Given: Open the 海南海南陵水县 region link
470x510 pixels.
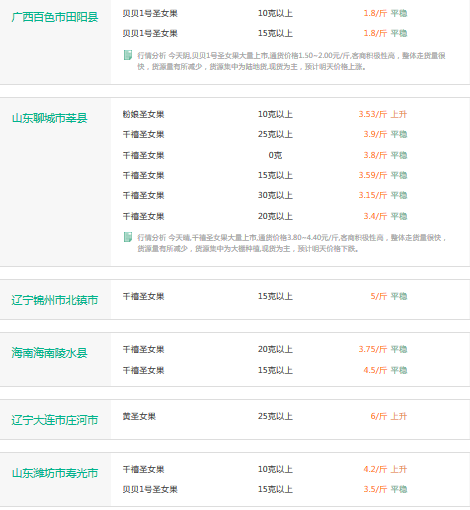Looking at the screenshot, I should pos(50,353).
